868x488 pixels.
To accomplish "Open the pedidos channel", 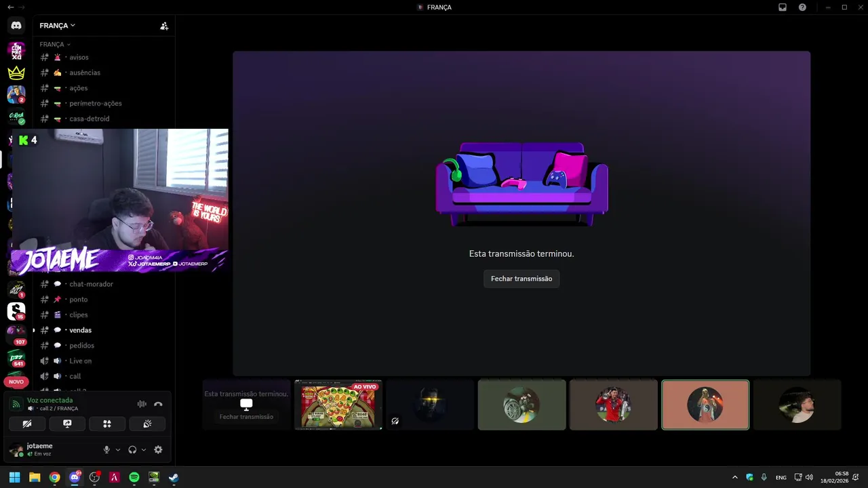I will 103,346.
